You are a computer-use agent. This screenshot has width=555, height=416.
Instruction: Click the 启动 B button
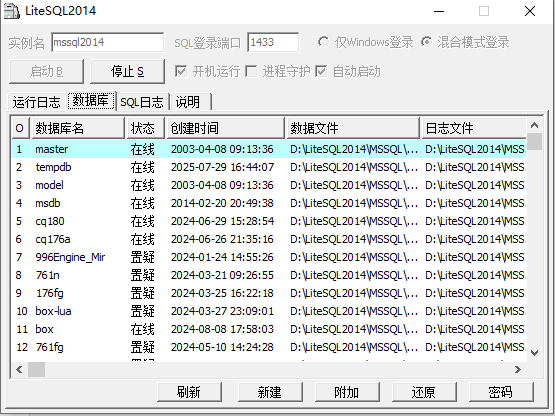46,72
